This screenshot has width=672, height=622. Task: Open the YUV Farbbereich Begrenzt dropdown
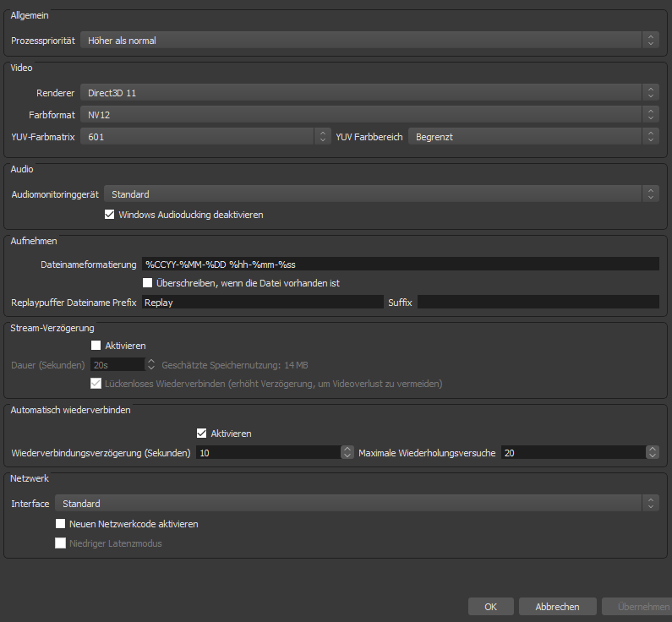[x=533, y=136]
